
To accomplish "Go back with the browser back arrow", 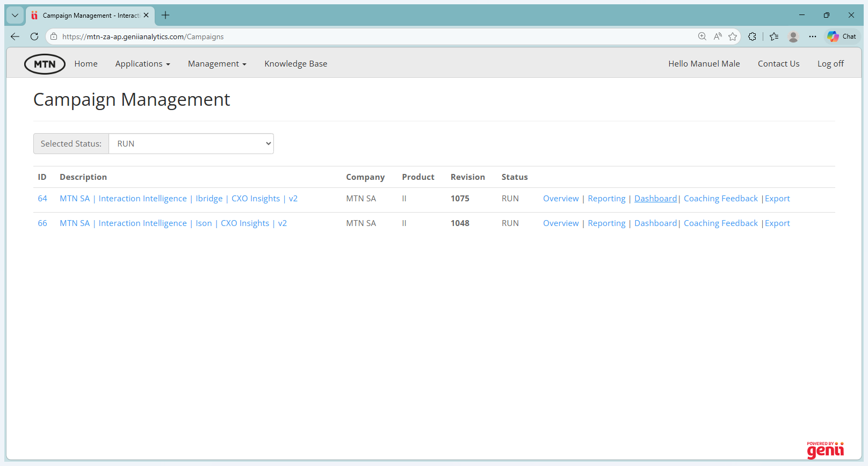I will [15, 37].
